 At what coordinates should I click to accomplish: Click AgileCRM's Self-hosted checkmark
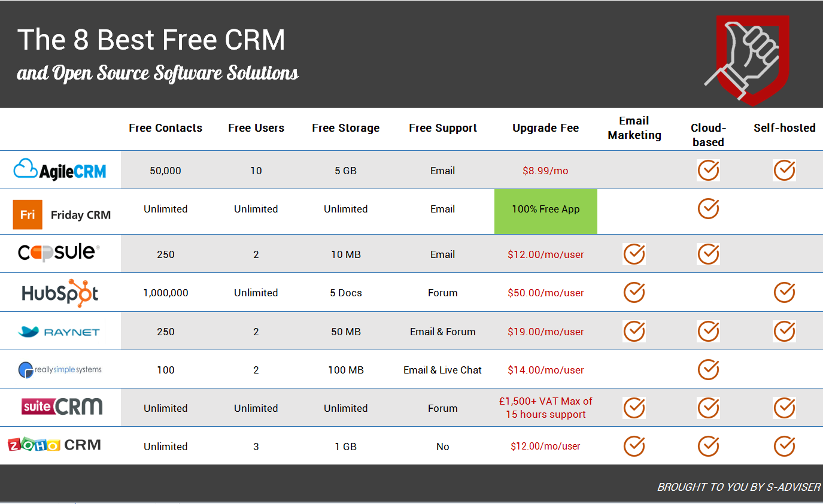click(x=784, y=171)
